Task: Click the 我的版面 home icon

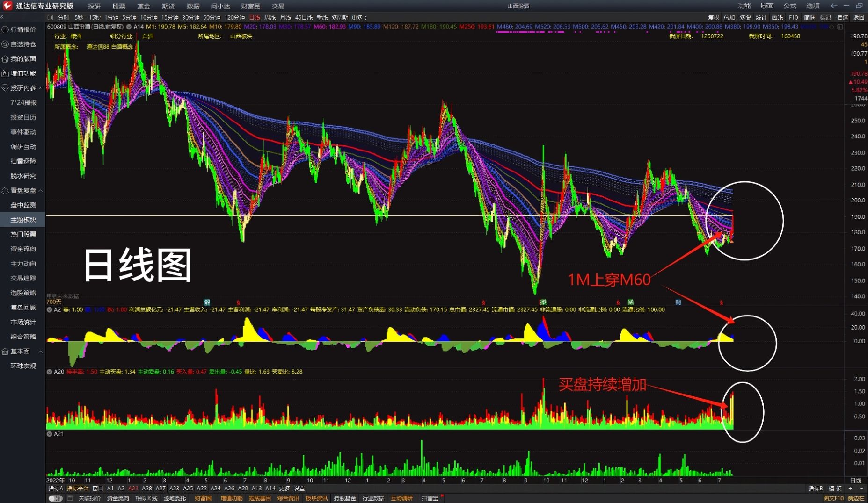Action: point(5,59)
